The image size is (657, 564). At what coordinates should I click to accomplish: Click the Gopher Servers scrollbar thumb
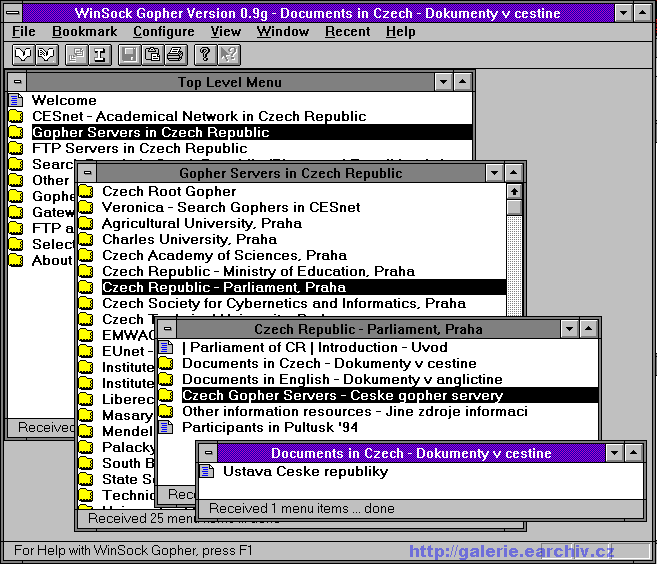coord(514,207)
